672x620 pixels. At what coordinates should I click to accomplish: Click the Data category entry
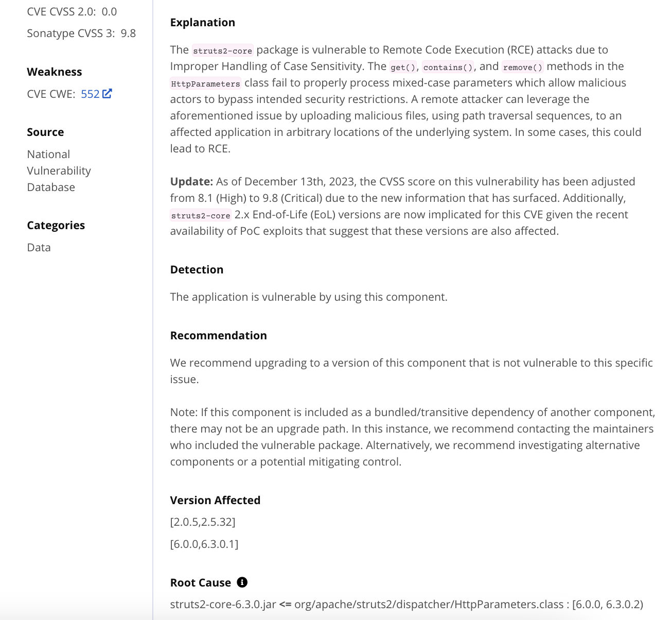39,248
